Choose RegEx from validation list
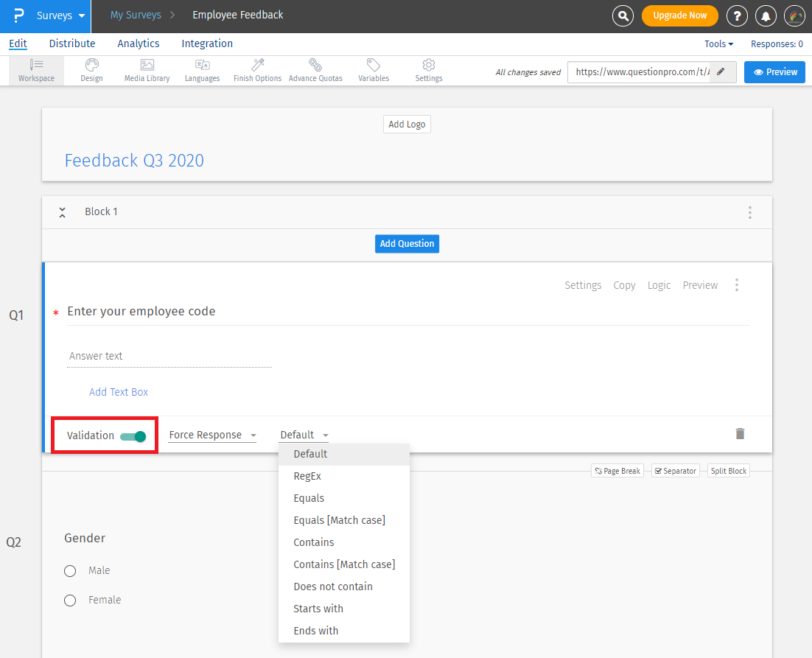 (307, 476)
